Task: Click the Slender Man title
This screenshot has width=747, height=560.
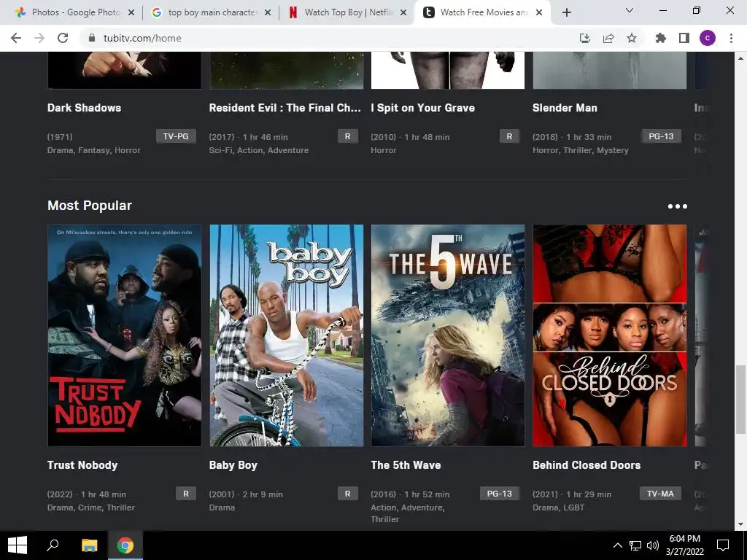Action: coord(565,108)
